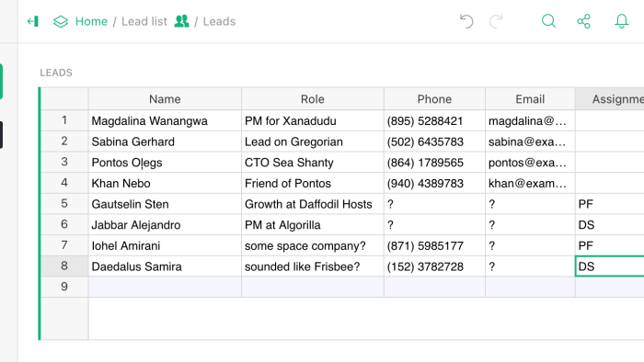Select the Assignment column header
644x362 pixels.
pyautogui.click(x=609, y=99)
